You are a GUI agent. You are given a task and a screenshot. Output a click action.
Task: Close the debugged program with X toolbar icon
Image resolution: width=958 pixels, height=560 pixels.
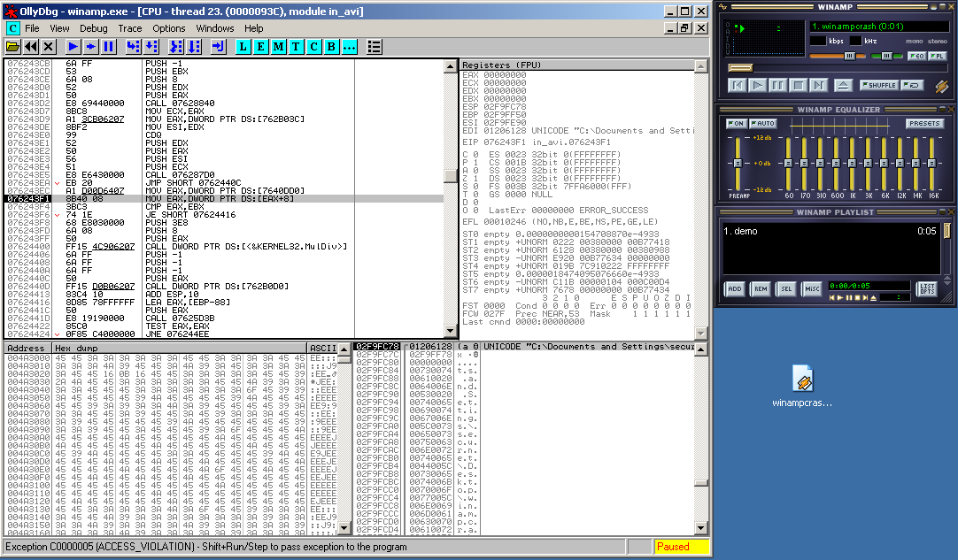(49, 46)
